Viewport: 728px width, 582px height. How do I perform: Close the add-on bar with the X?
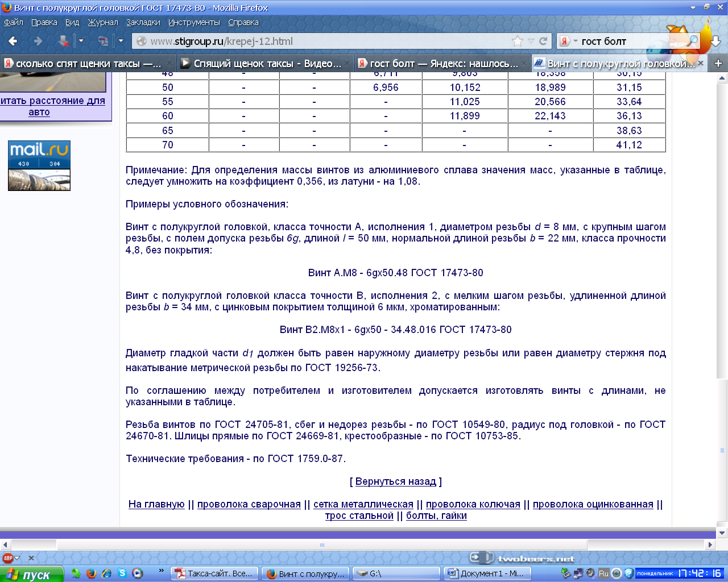click(x=31, y=558)
